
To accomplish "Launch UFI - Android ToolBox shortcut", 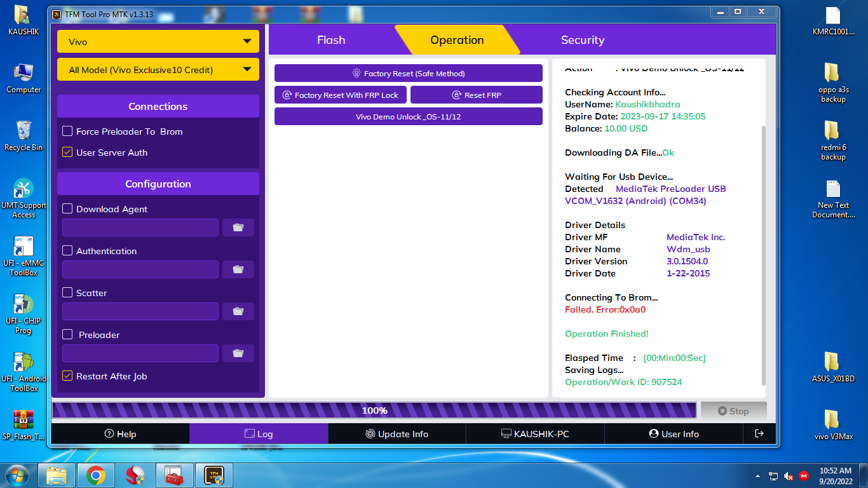I will pos(24,372).
